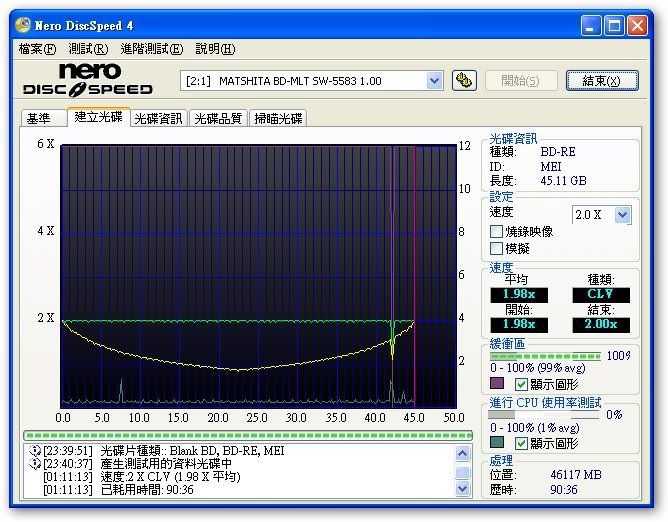
Task: Open the 2.0 X speed dropdown
Action: click(x=602, y=215)
